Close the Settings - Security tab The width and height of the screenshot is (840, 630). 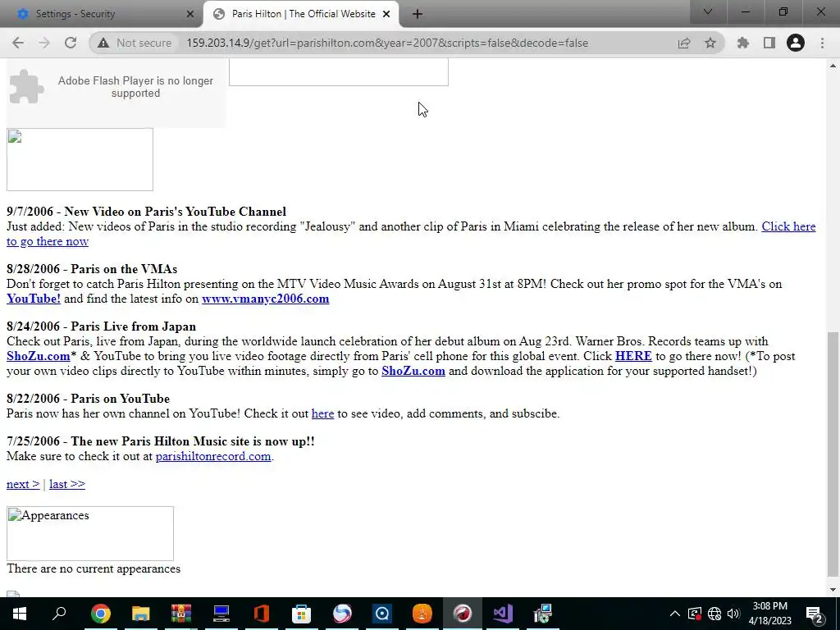click(x=190, y=14)
